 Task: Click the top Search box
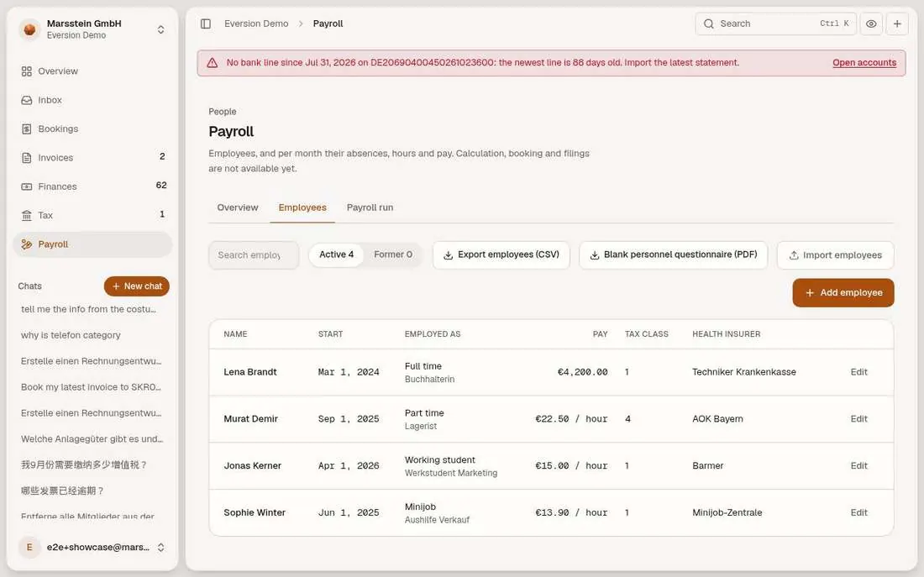pos(775,24)
